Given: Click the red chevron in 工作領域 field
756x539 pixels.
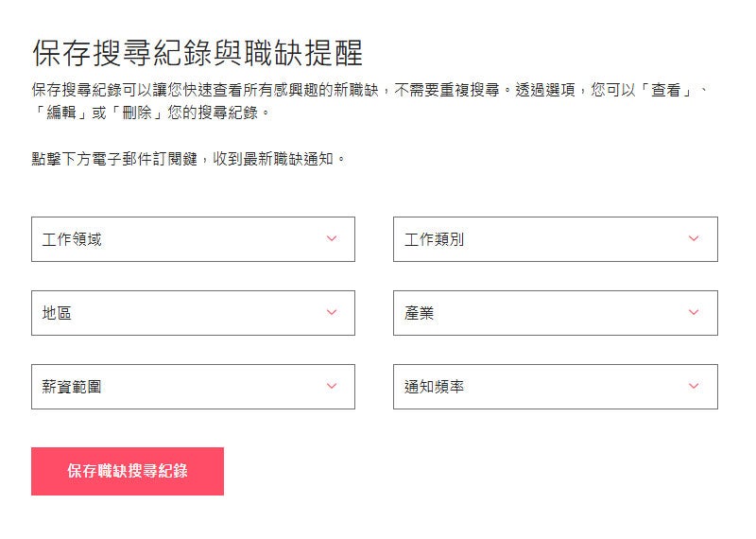Looking at the screenshot, I should pyautogui.click(x=332, y=239).
